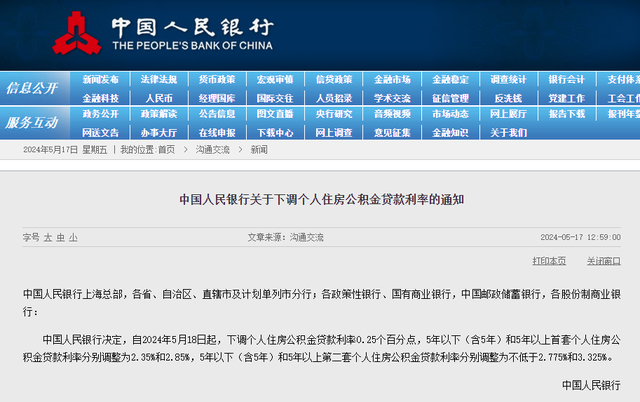This screenshot has height=402, width=640.
Task: Select 信贷政策 in the navigation
Action: pos(334,80)
